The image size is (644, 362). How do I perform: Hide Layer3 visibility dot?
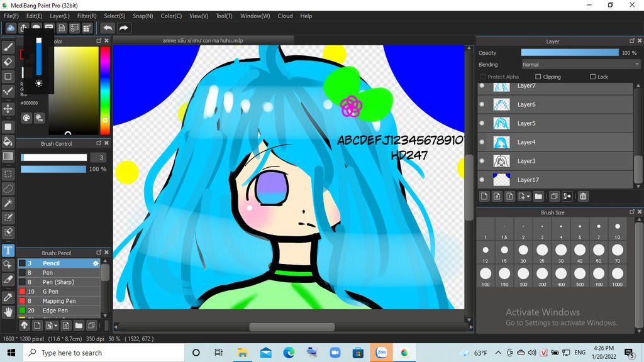482,161
